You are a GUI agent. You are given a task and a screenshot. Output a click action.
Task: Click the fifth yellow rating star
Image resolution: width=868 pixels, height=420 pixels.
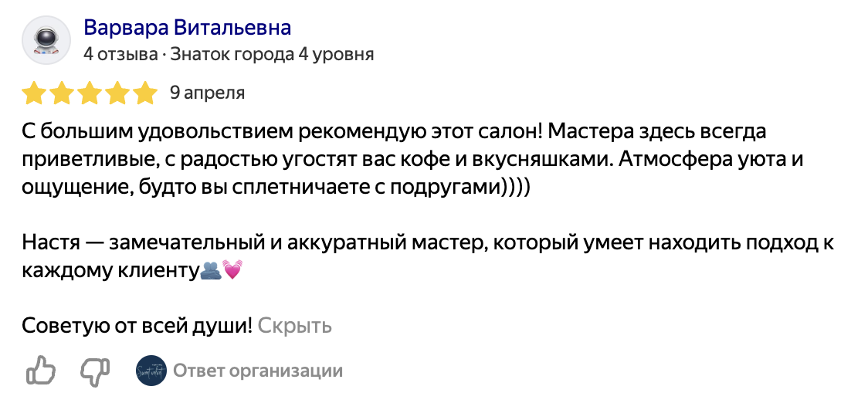click(x=146, y=93)
